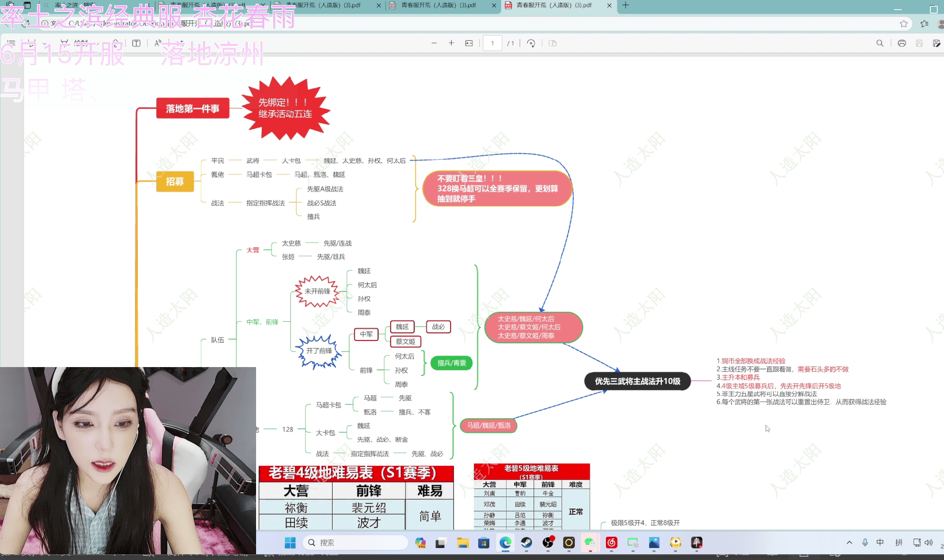The height and width of the screenshot is (560, 944).
Task: Open the PDF search tool
Action: [x=880, y=44]
